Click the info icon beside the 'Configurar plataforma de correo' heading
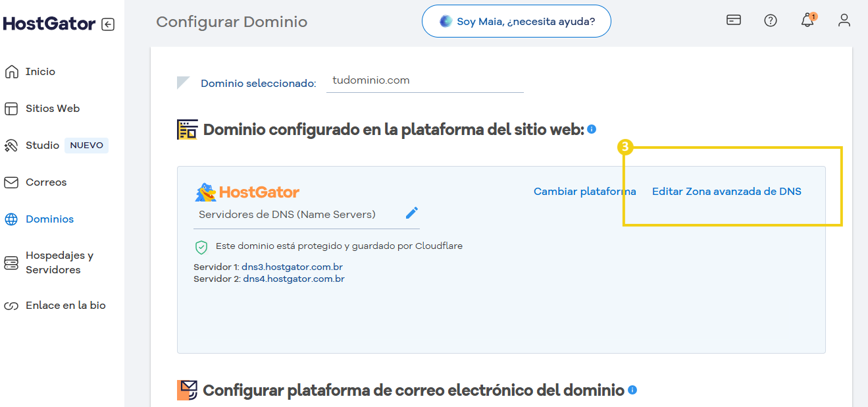This screenshot has height=407, width=868. click(632, 390)
